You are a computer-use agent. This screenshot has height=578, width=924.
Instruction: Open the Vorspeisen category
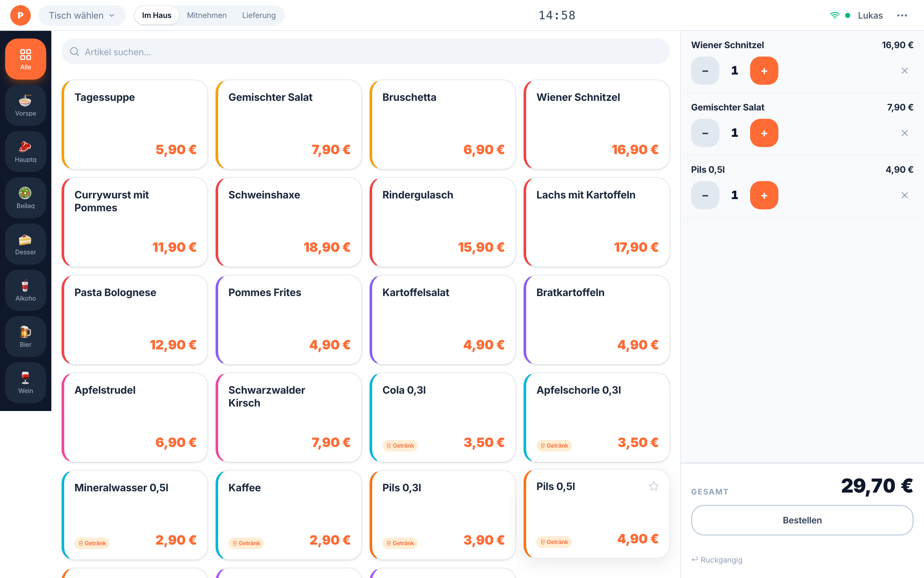26,106
